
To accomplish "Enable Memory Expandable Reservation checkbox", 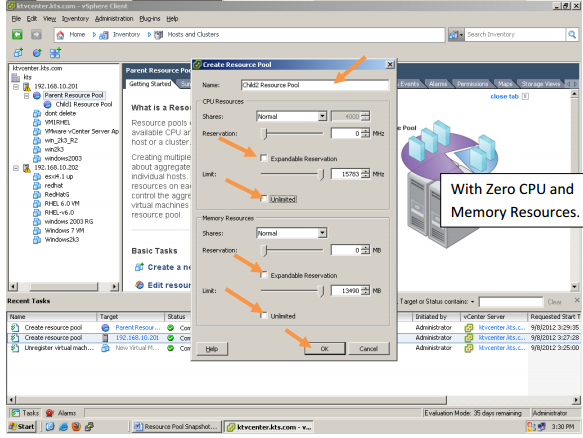I will 264,275.
